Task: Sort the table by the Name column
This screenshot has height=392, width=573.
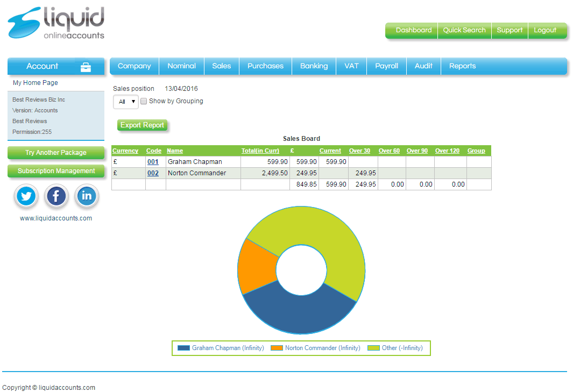Action: (x=174, y=151)
